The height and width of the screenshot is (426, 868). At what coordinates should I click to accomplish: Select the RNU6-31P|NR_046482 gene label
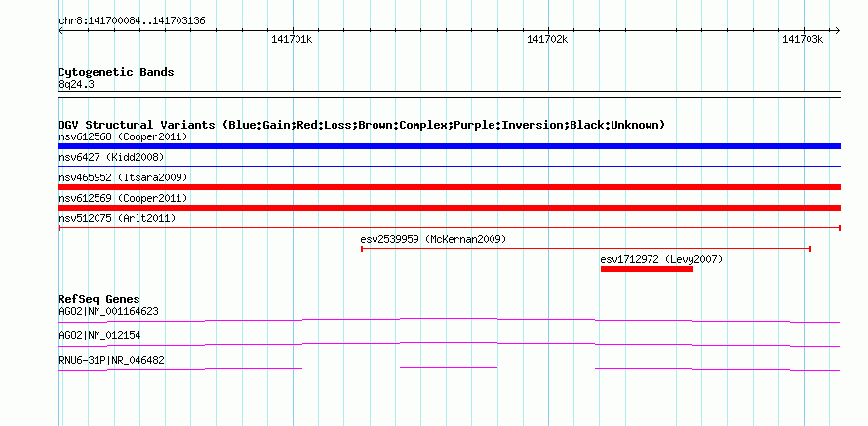[111, 360]
